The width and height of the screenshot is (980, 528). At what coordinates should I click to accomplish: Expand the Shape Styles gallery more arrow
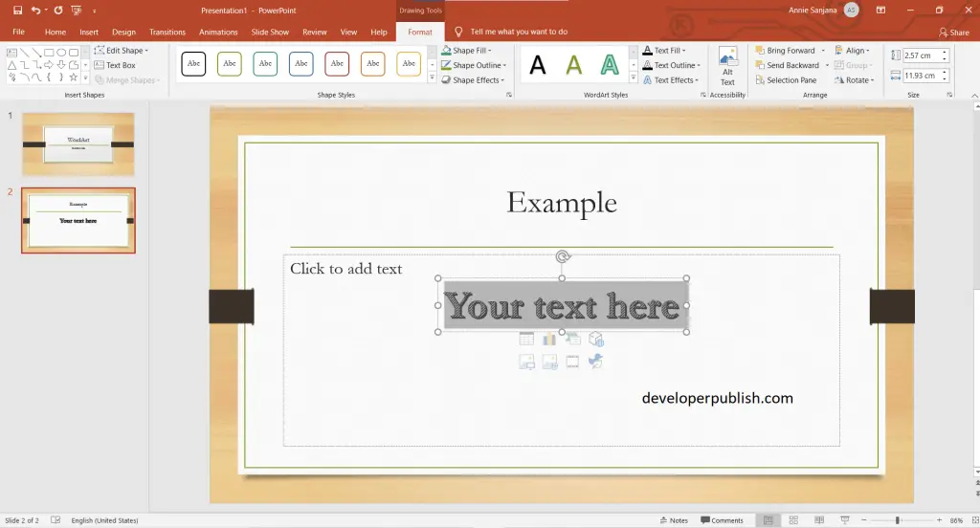[x=432, y=78]
